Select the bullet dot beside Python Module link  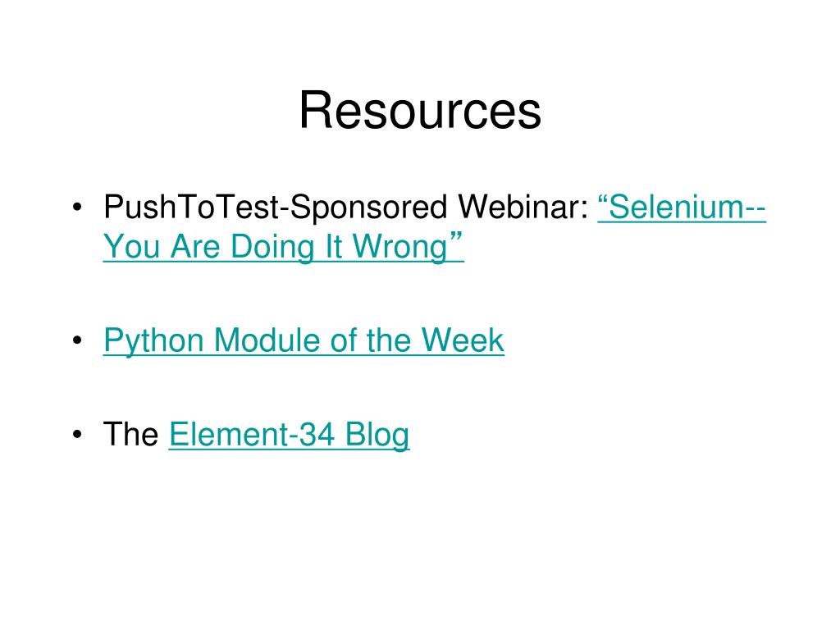pos(78,340)
